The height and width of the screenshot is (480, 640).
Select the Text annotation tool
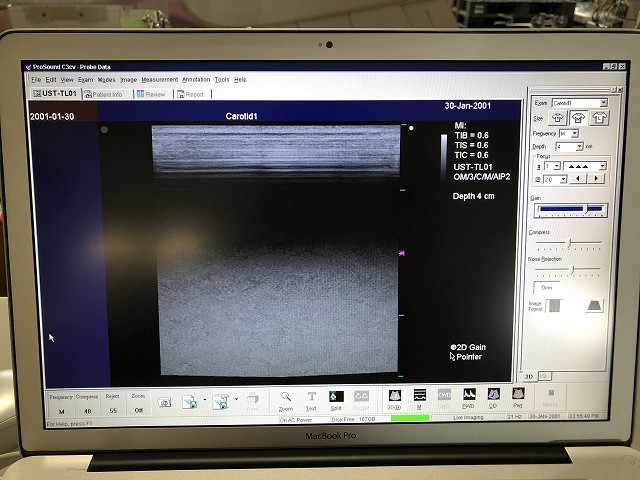(x=311, y=401)
